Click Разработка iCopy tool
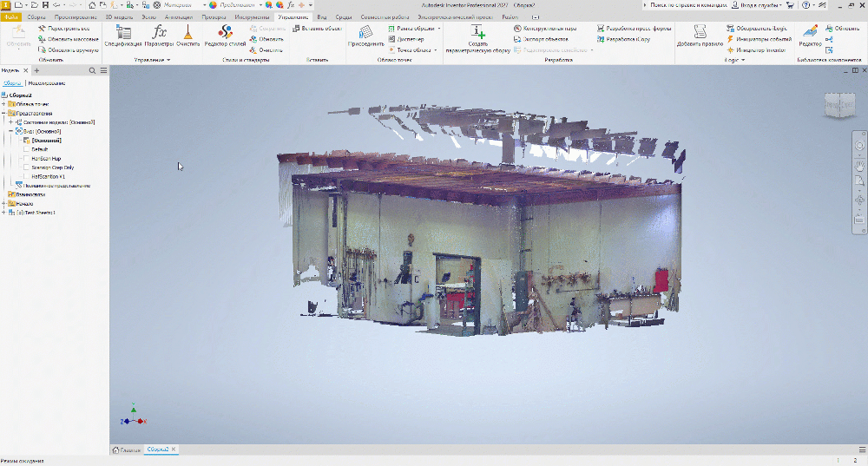This screenshot has width=868, height=466. (x=624, y=39)
